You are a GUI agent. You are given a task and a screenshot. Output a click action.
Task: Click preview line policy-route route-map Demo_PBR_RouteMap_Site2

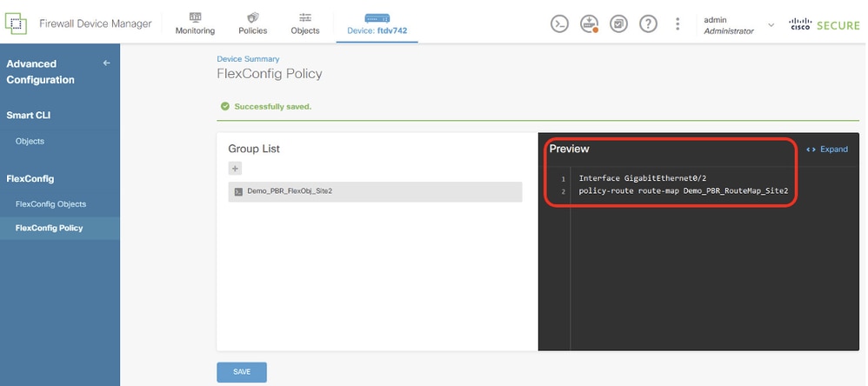click(683, 190)
